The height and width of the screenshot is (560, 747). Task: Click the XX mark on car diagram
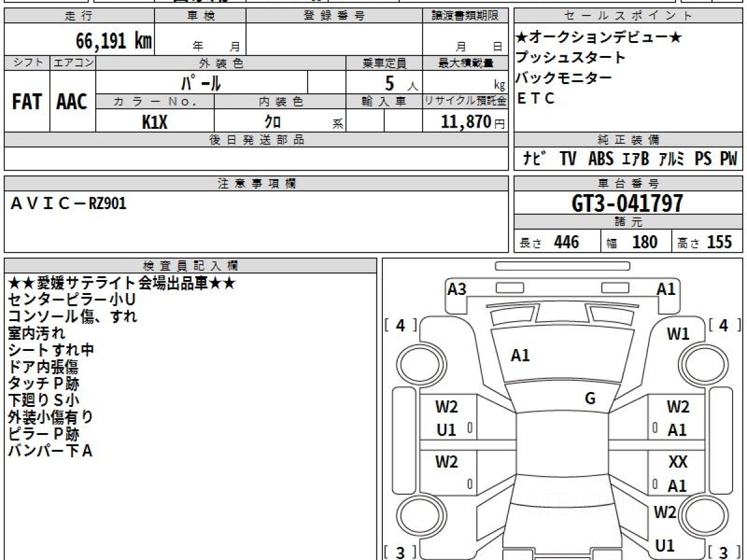678,462
